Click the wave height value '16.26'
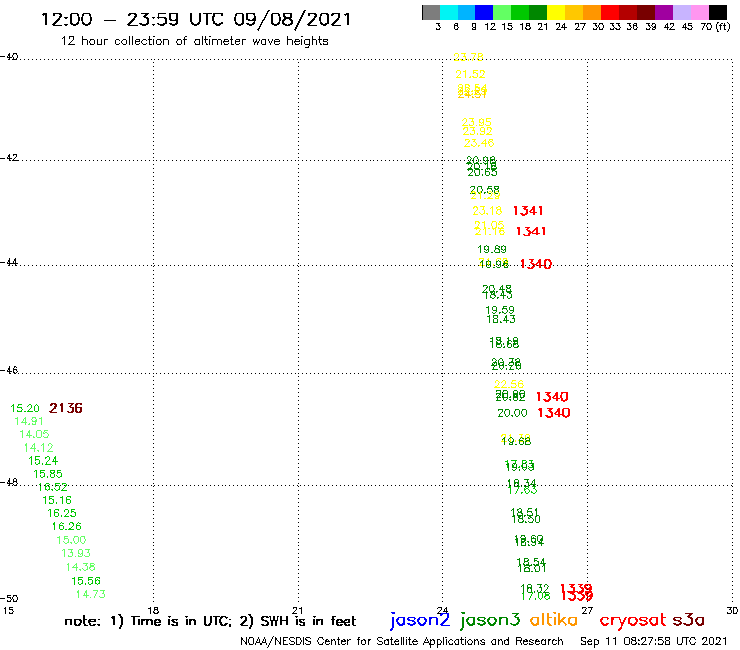 pos(67,526)
